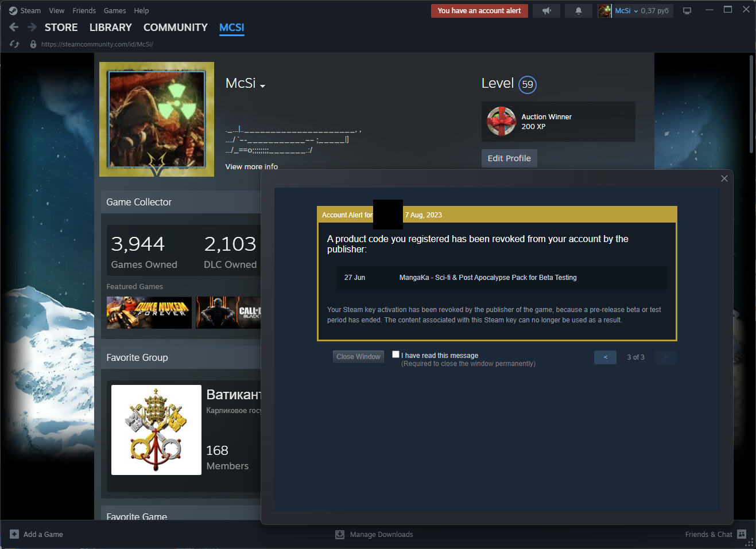
Task: Open notifications bell icon
Action: coord(578,11)
